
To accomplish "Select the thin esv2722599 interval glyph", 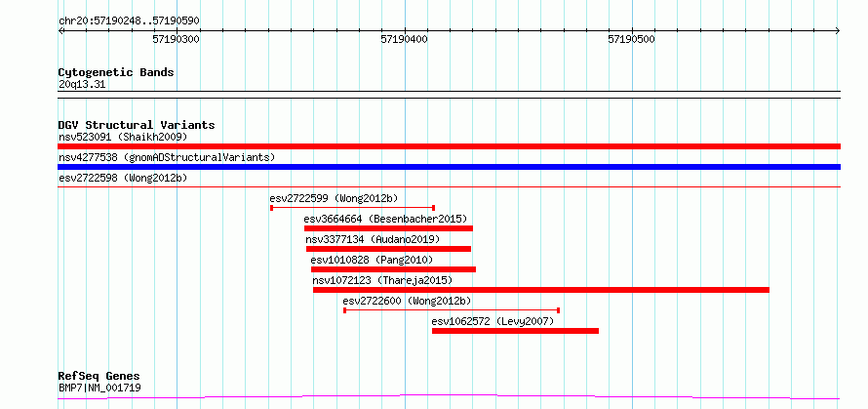I will pyautogui.click(x=352, y=208).
